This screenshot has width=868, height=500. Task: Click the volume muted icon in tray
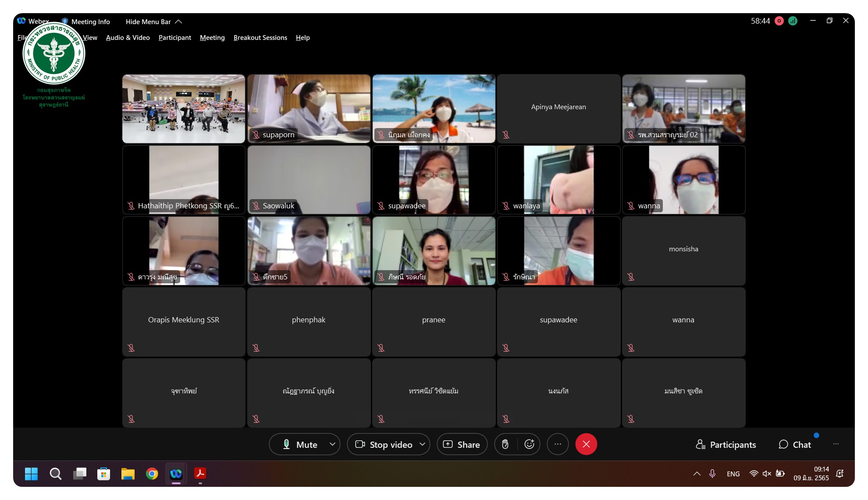(x=767, y=474)
